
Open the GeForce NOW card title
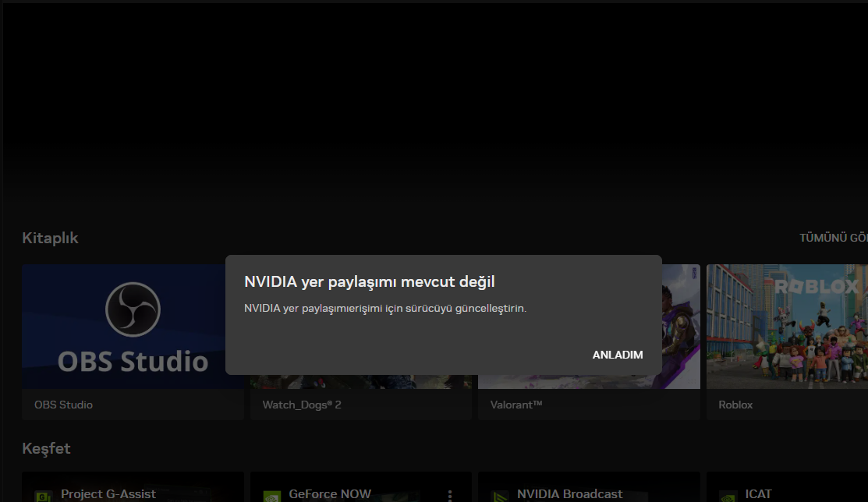tap(330, 493)
